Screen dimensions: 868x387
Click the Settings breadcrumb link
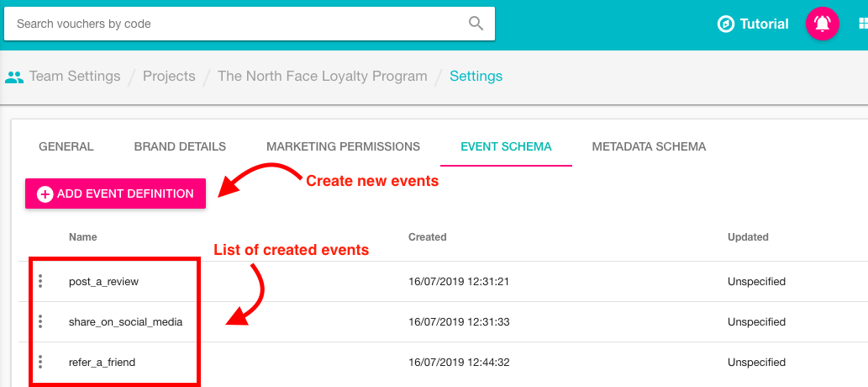pyautogui.click(x=476, y=77)
